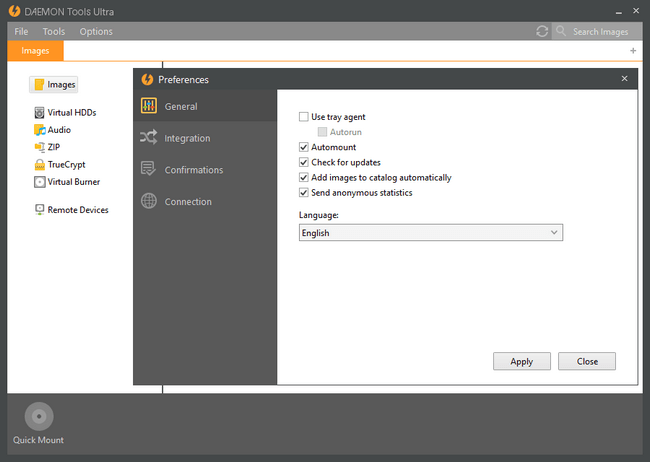Disable Send anonymous statistics

pos(303,192)
